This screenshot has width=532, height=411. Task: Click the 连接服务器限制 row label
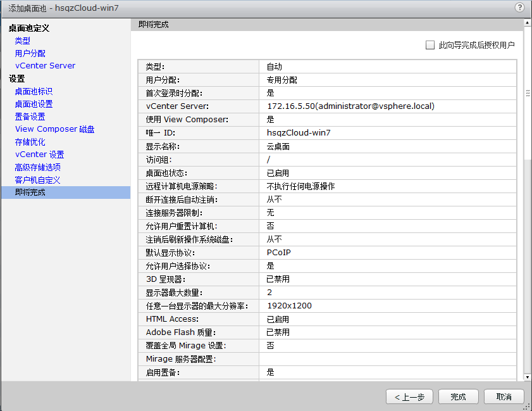pyautogui.click(x=174, y=213)
